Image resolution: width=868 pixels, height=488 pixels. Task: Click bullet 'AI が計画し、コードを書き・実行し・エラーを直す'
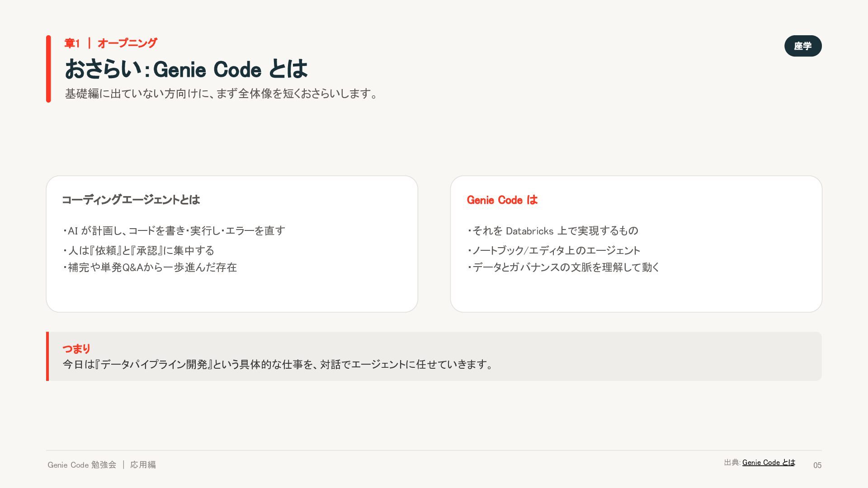click(174, 230)
